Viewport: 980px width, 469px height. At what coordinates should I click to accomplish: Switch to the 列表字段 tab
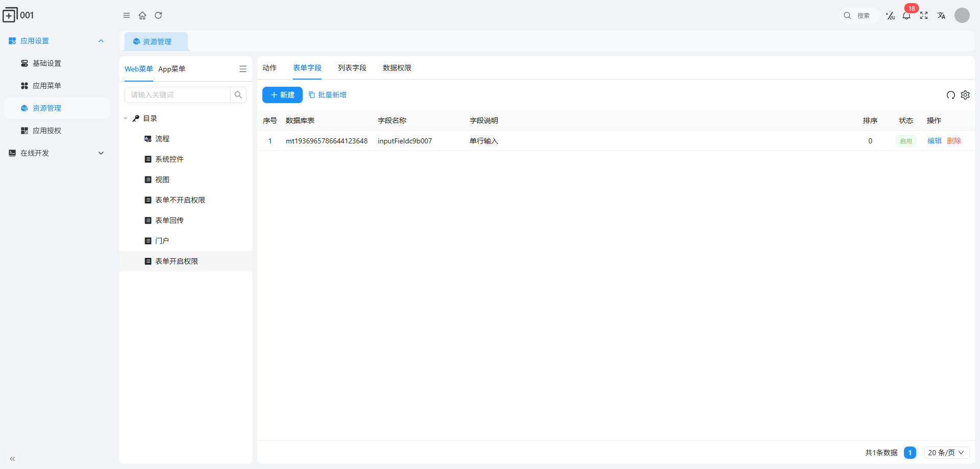[352, 68]
